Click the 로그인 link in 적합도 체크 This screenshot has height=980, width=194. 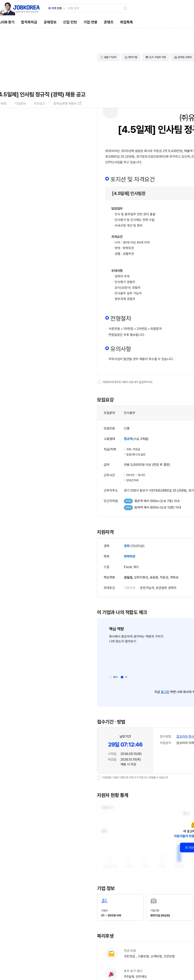pos(165,692)
